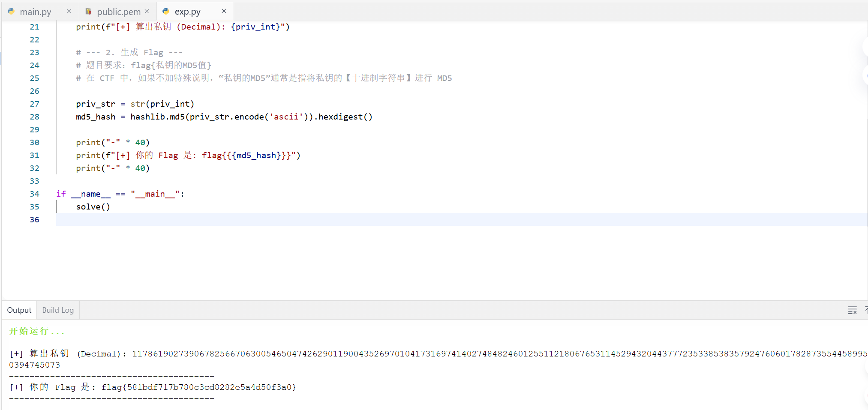
Task: Close the main.py tab
Action: (x=69, y=12)
